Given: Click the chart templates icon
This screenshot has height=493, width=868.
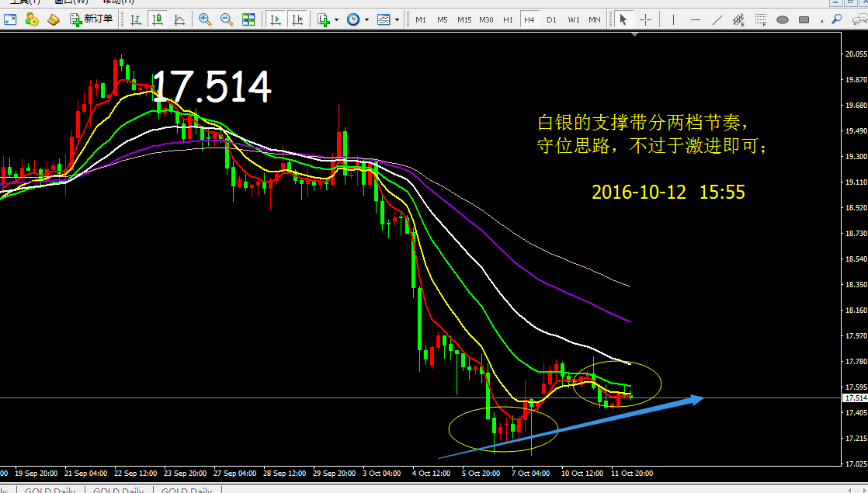Looking at the screenshot, I should (x=384, y=20).
